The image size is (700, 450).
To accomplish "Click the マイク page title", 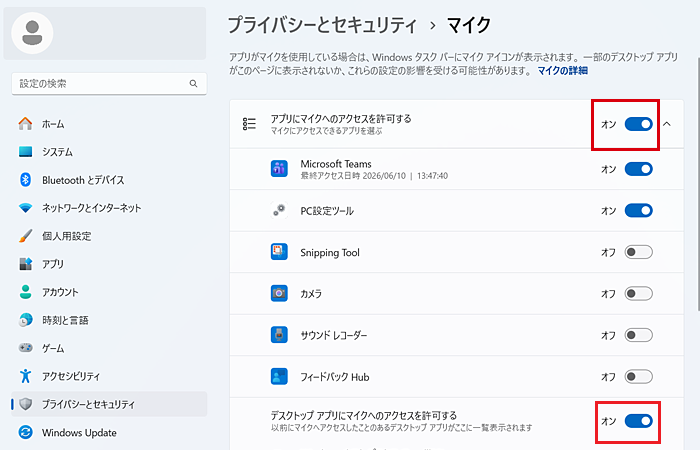I will tap(469, 25).
